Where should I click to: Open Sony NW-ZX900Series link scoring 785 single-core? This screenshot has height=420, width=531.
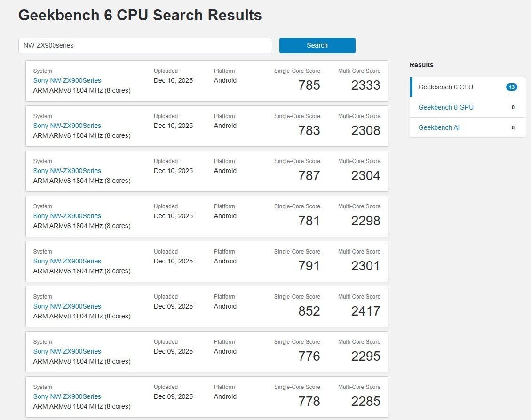tap(67, 80)
